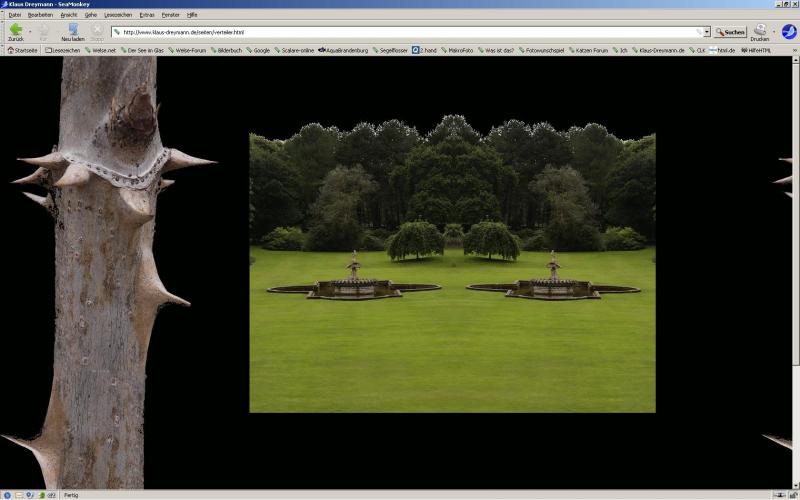Viewport: 800px width, 500px height.
Task: Open the Lesezeichen menu
Action: (x=117, y=15)
